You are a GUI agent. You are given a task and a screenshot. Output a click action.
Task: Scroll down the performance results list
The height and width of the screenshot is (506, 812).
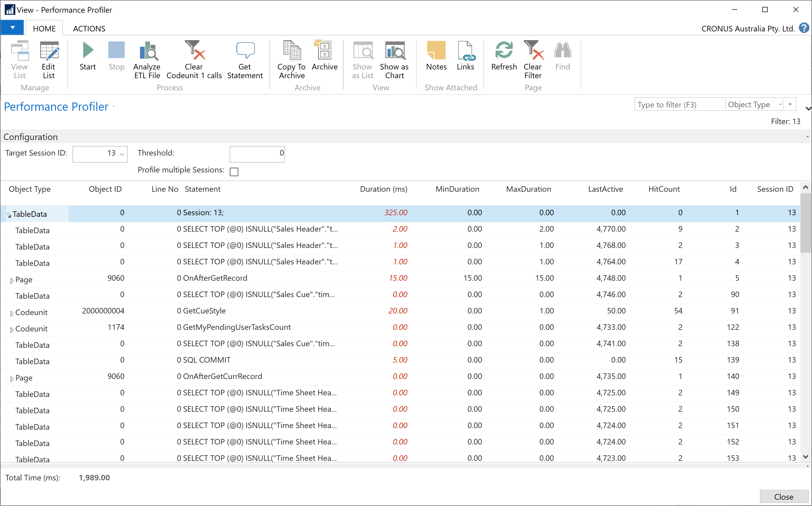(806, 456)
